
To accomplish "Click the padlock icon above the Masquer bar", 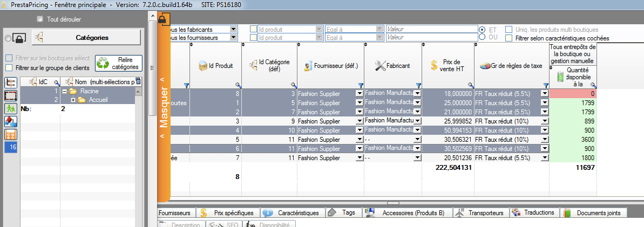I will point(162,20).
